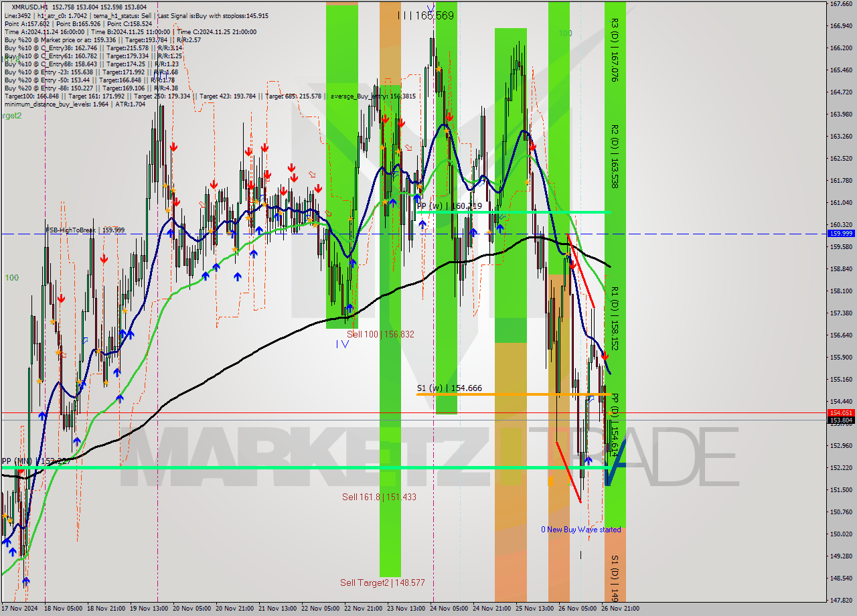Select the 'S1 (w) | 154.666' support label
857x616 pixels.
tap(449, 388)
